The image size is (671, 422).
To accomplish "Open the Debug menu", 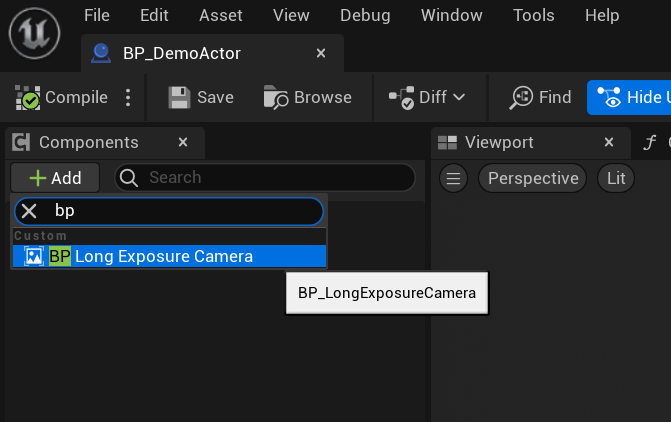I will [x=365, y=15].
